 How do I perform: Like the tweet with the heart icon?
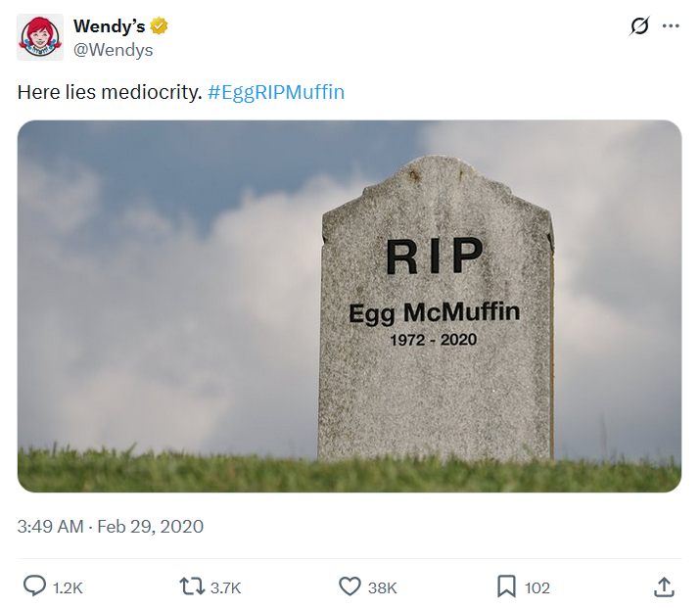click(x=350, y=586)
